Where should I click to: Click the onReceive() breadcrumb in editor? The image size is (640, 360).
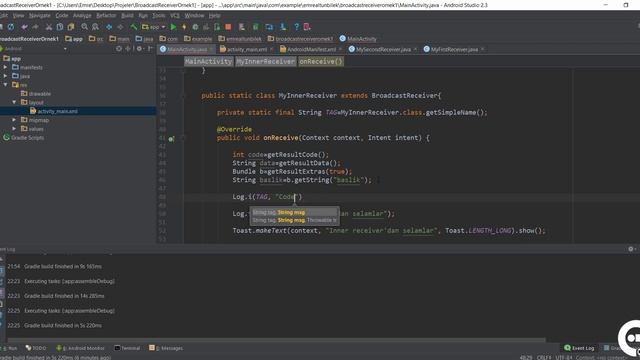[321, 62]
